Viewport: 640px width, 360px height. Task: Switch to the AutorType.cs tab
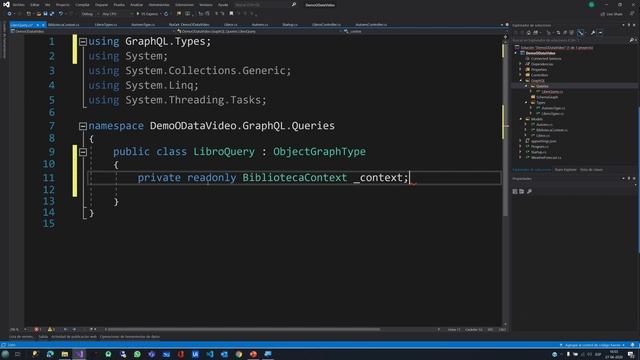[143, 25]
